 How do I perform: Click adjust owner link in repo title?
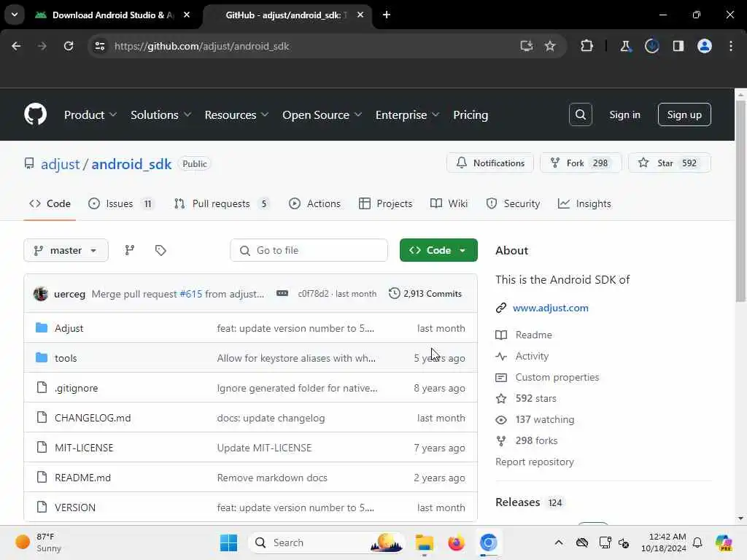click(x=60, y=164)
